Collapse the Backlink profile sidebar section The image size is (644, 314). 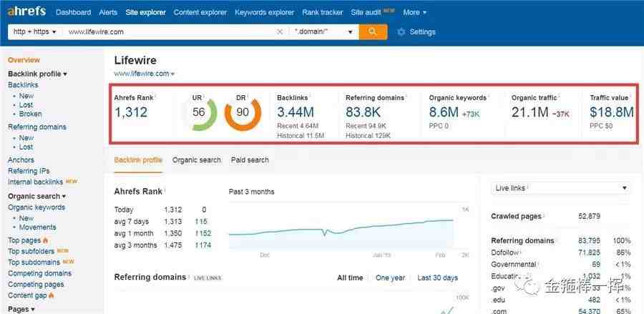[x=37, y=74]
